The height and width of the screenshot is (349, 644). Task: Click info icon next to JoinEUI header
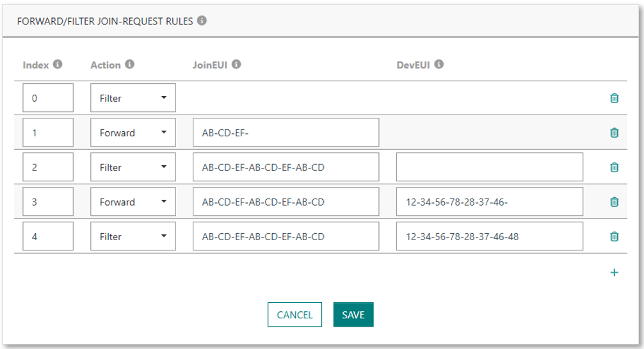(x=236, y=65)
